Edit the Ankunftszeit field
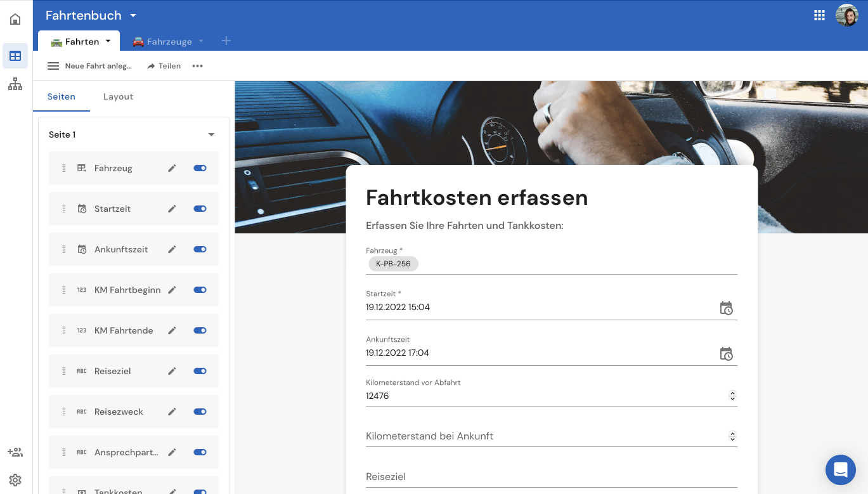 [172, 249]
